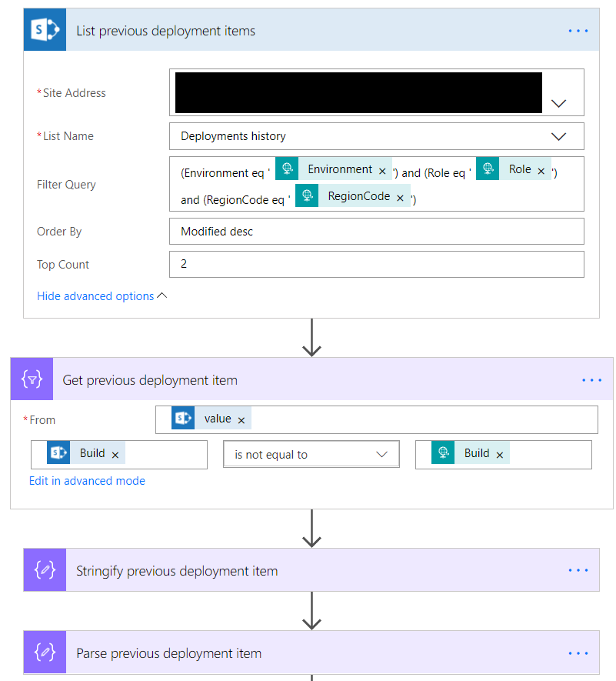The height and width of the screenshot is (681, 616).
Task: Open menu for List previous deployment items
Action: [578, 31]
